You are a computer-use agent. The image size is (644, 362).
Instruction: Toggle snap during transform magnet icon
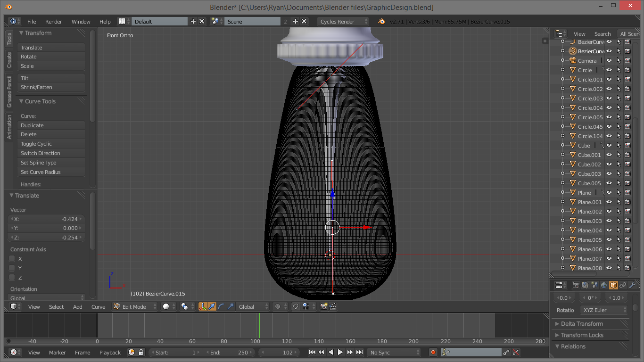295,306
